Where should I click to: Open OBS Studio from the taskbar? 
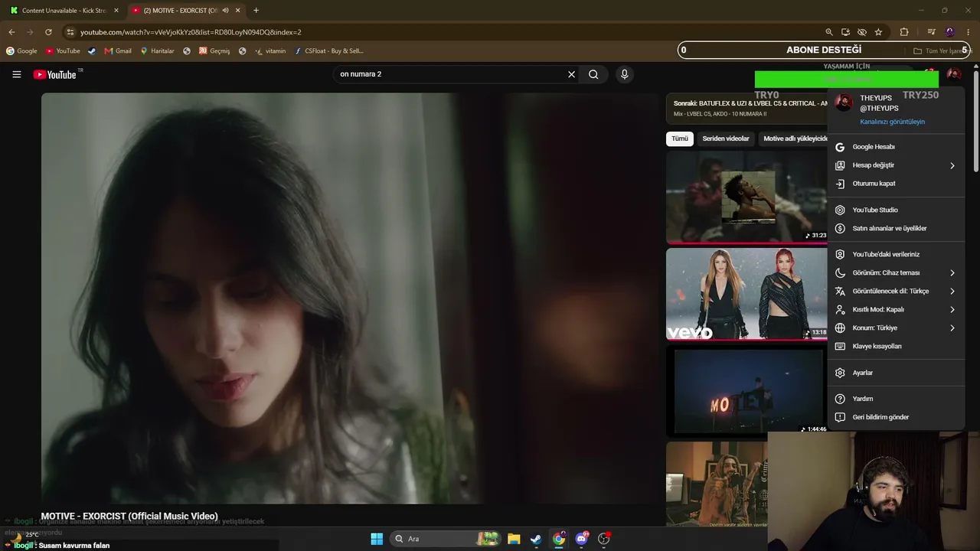pyautogui.click(x=604, y=539)
